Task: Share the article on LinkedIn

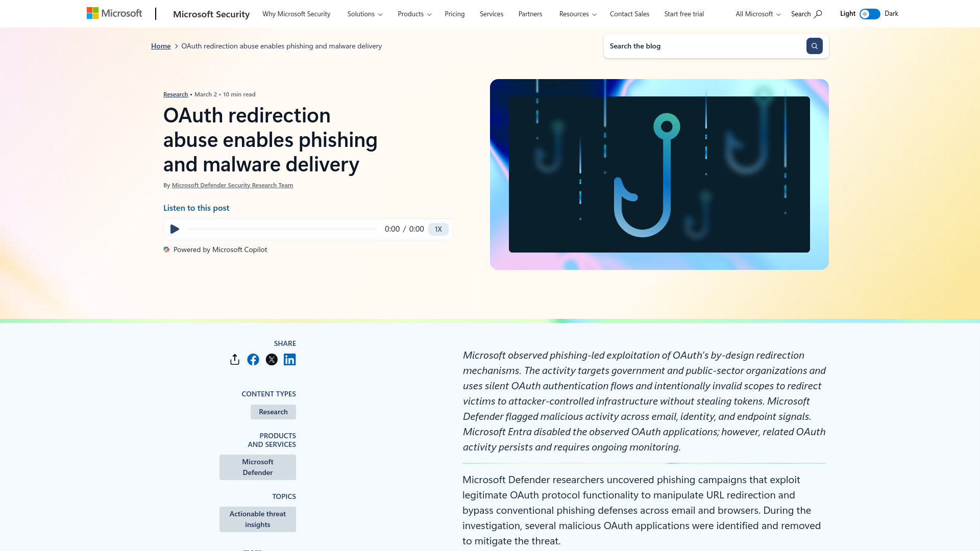Action: pos(289,359)
